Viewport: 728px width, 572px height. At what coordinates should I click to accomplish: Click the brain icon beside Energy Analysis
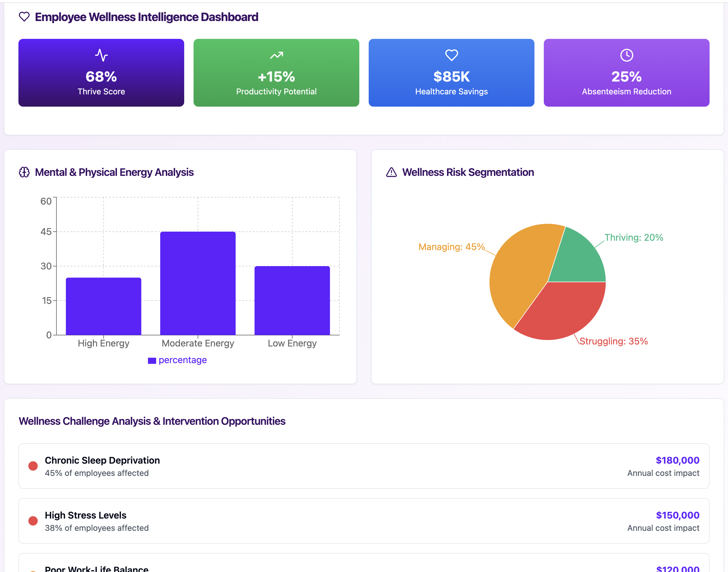pos(24,172)
